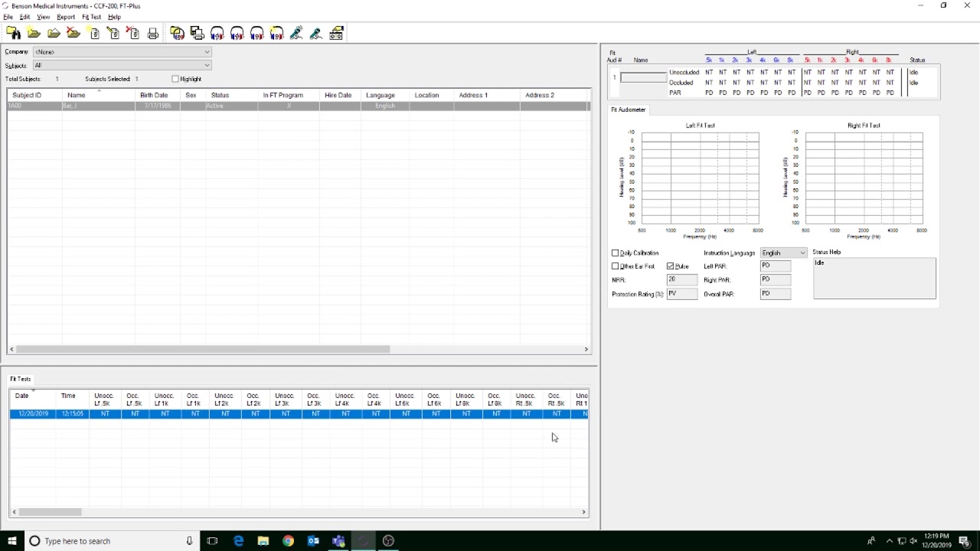Click the Hire Date column header

tap(340, 95)
